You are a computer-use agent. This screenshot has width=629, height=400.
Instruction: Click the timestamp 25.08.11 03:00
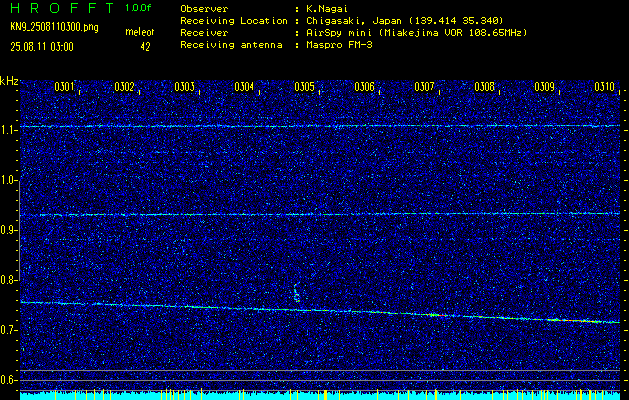point(42,47)
